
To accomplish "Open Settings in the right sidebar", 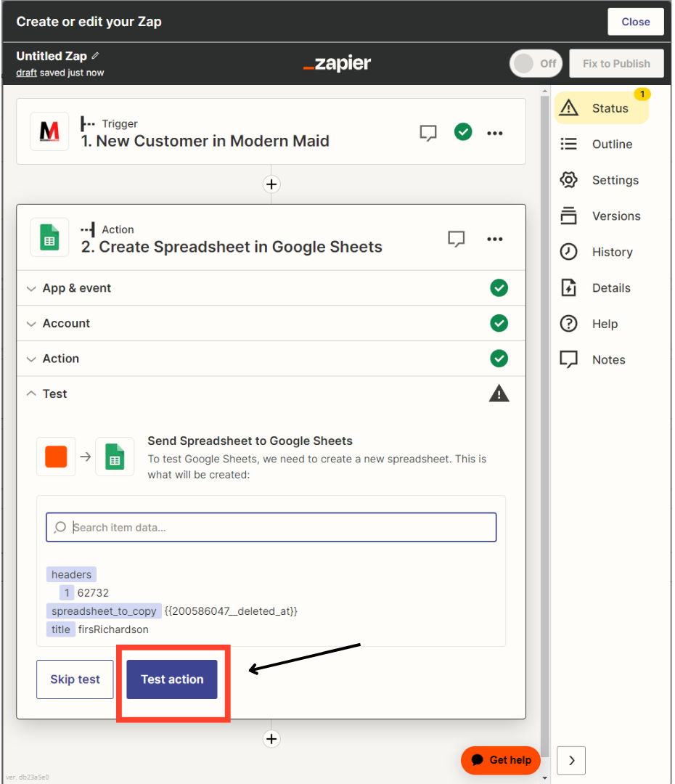I will pyautogui.click(x=614, y=180).
